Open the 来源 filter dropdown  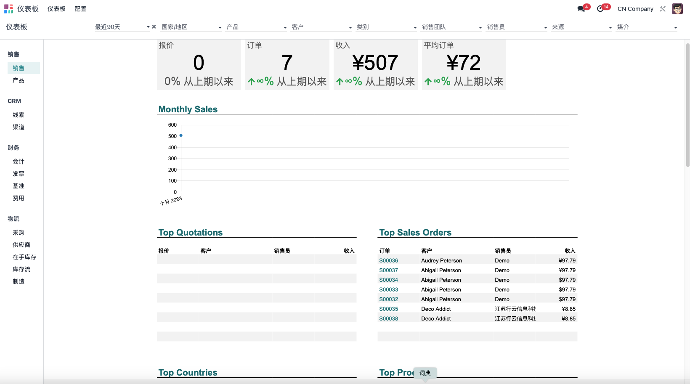click(582, 27)
